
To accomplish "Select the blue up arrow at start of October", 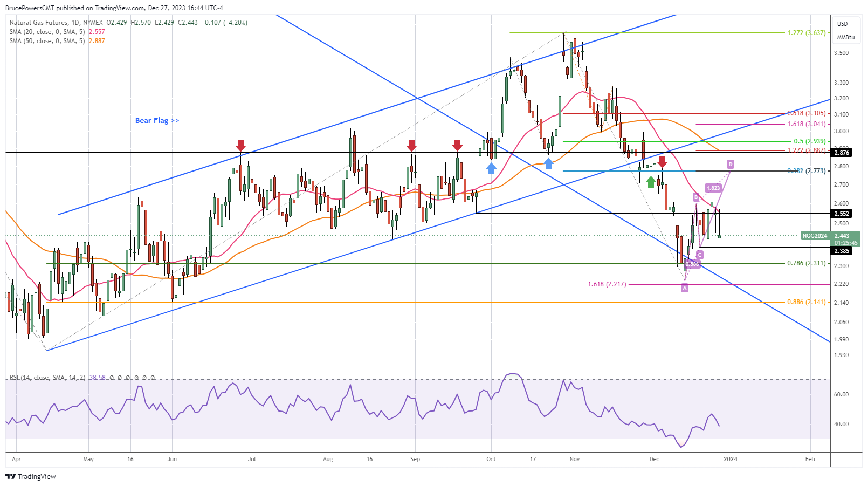I will (491, 168).
